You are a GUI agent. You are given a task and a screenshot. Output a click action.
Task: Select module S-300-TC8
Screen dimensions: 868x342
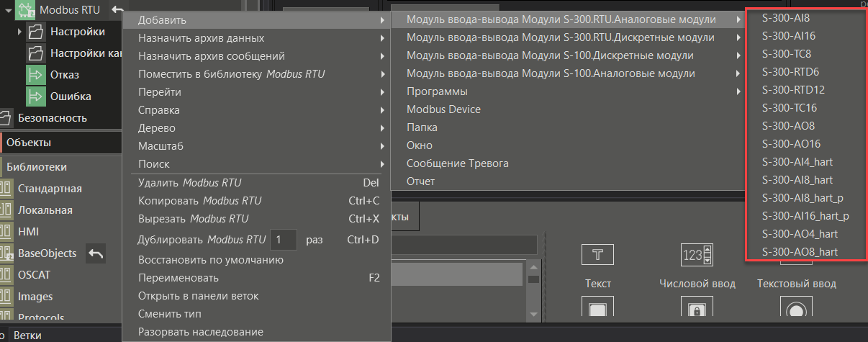805,53
